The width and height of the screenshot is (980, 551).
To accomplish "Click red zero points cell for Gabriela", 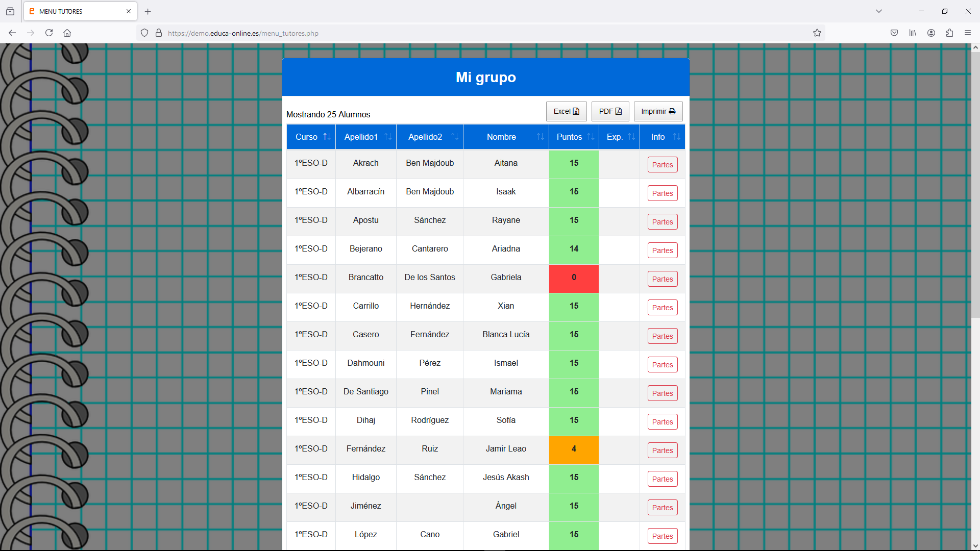I will [x=574, y=278].
